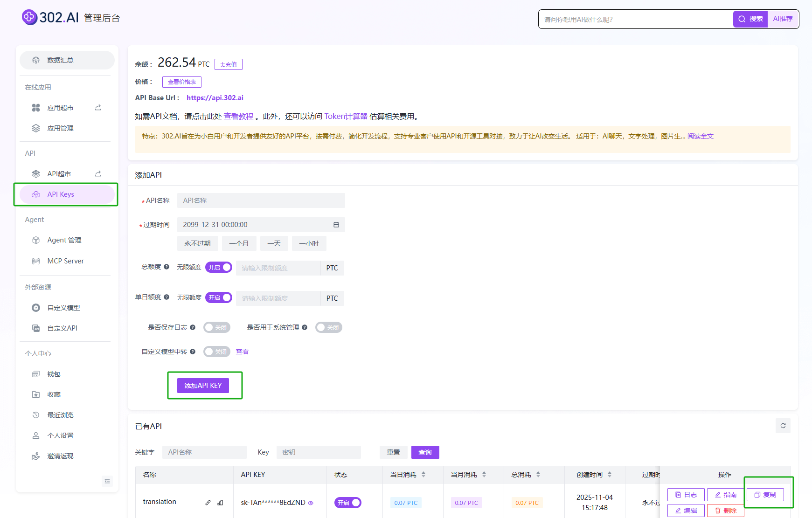
Task: Click the 去充值 recharge button
Action: 228,64
